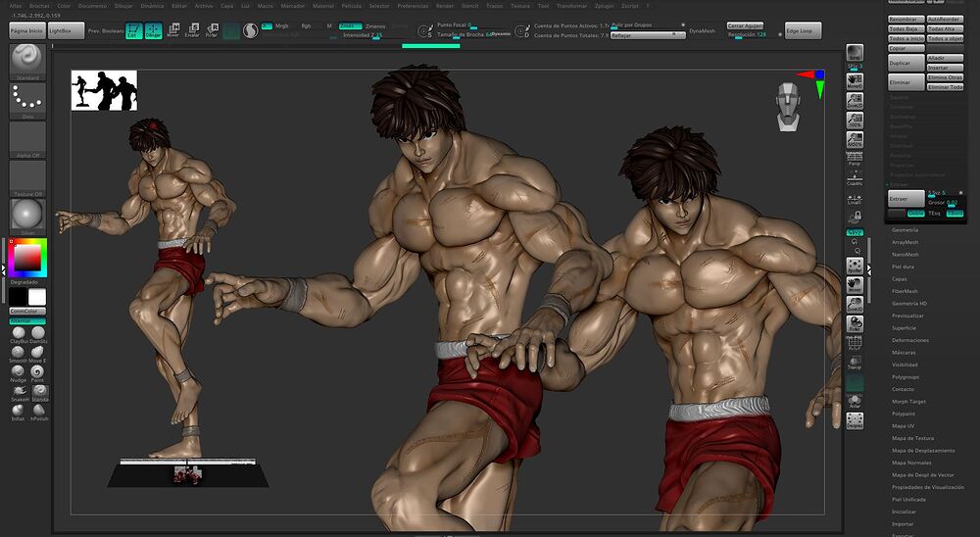Screen dimensions: 980x537
Task: Open the Alpha Off selector
Action: click(x=27, y=139)
